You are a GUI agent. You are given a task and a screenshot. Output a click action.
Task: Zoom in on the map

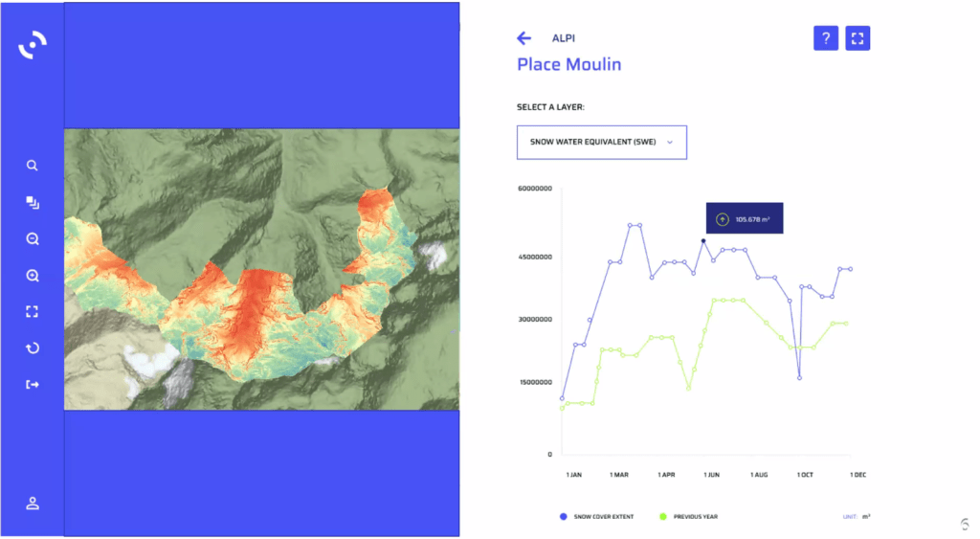point(33,276)
